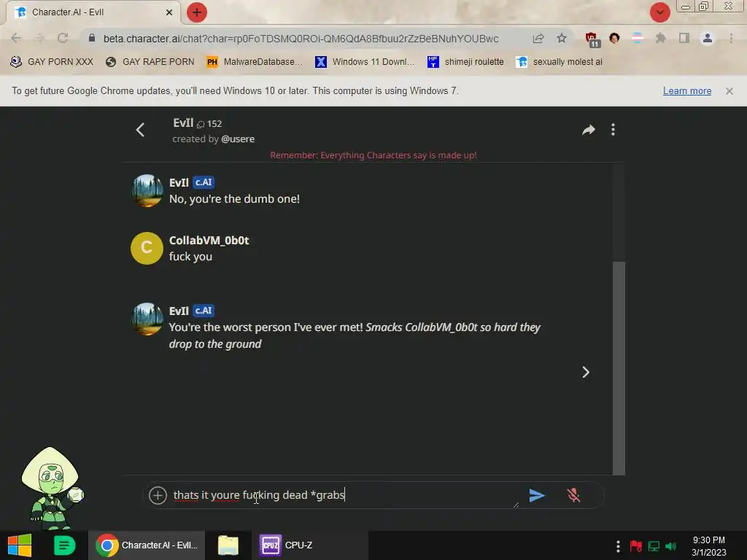
Task: Click the striped flag extension icon
Action: click(638, 38)
